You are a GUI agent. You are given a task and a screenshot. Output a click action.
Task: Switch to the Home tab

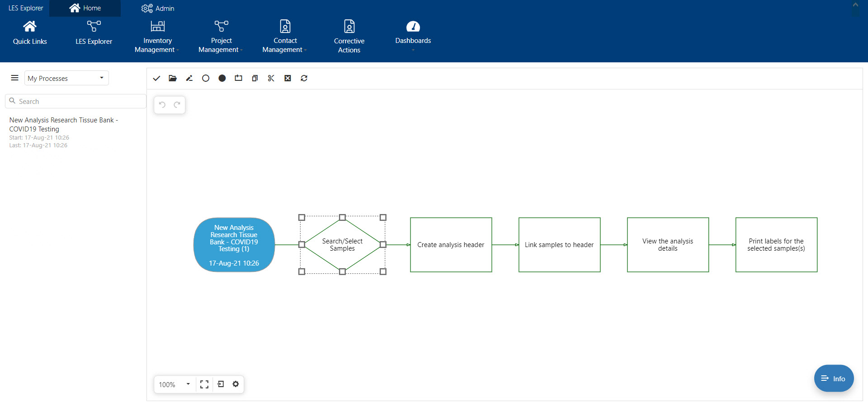(85, 8)
